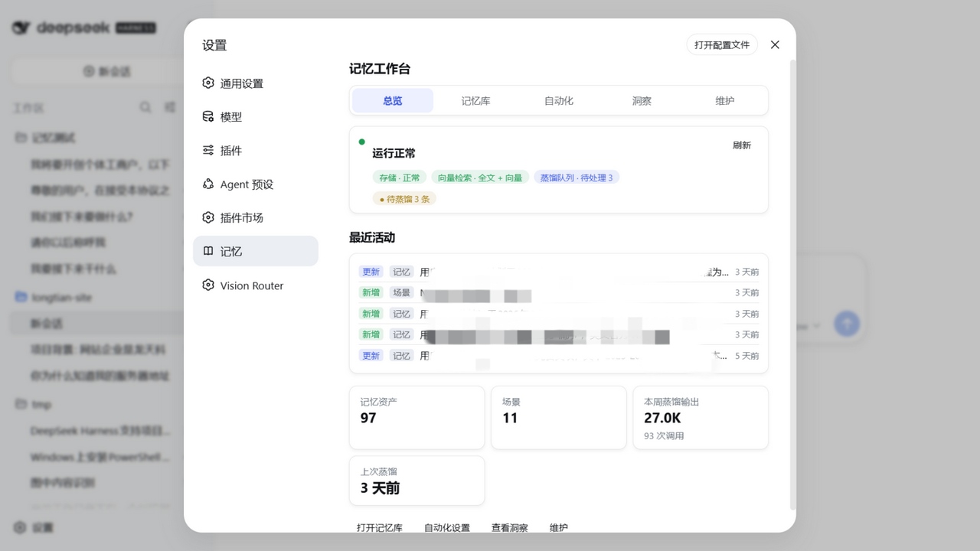
Task: Click the 最近活动 heading
Action: [372, 237]
